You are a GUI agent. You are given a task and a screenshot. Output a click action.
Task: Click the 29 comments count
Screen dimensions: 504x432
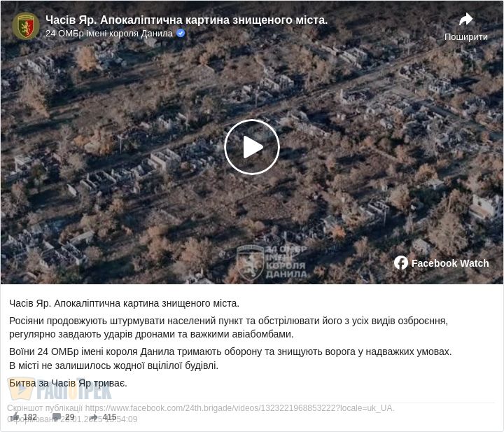point(70,417)
